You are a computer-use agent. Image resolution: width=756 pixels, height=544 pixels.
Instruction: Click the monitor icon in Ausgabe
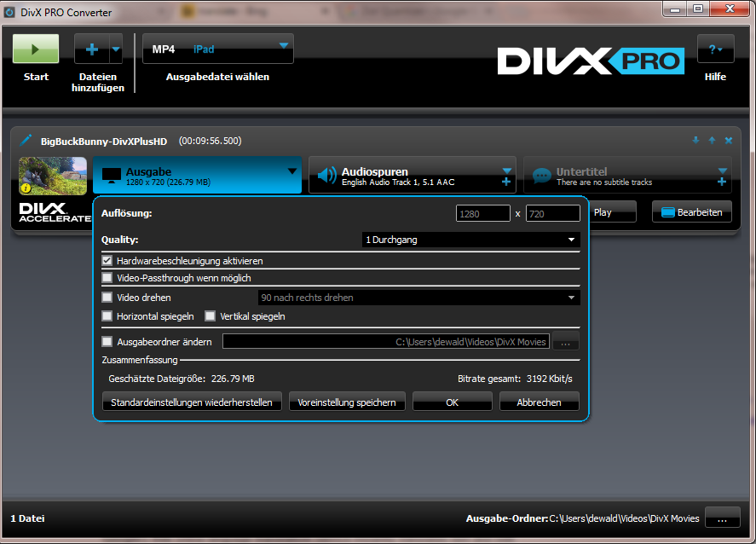pyautogui.click(x=112, y=176)
